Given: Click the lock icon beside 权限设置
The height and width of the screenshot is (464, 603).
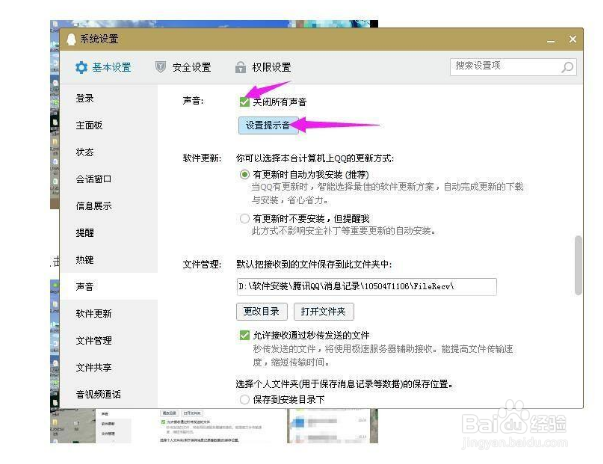Looking at the screenshot, I should coord(240,67).
